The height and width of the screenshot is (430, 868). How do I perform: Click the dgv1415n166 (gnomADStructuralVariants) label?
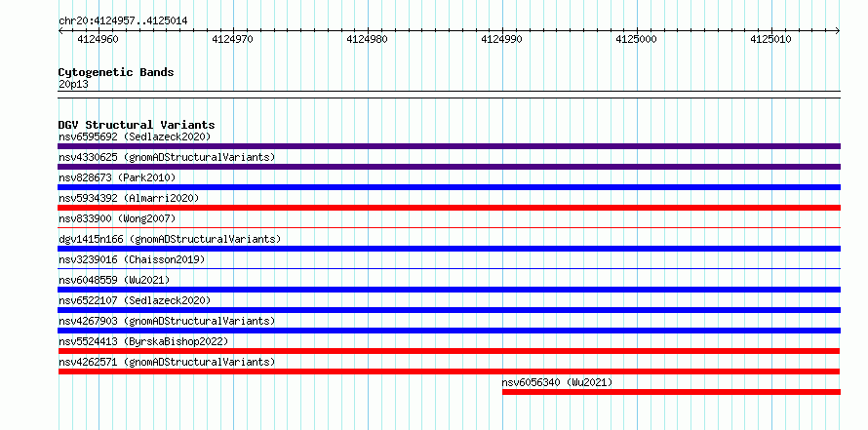[x=170, y=239]
